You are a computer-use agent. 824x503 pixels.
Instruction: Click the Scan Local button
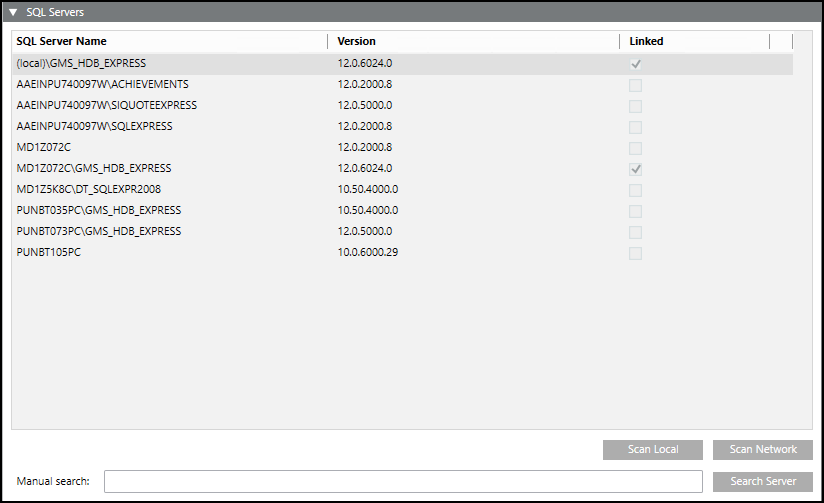click(x=652, y=450)
